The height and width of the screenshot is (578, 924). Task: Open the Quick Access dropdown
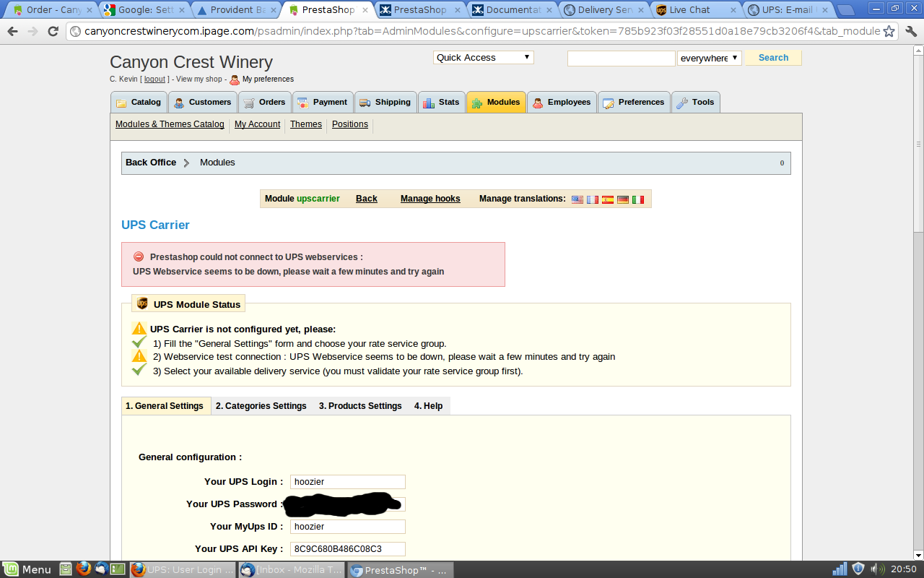pyautogui.click(x=484, y=57)
